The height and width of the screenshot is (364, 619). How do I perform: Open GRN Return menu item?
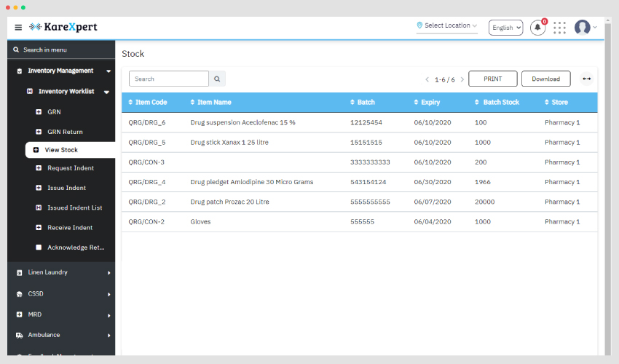65,132
